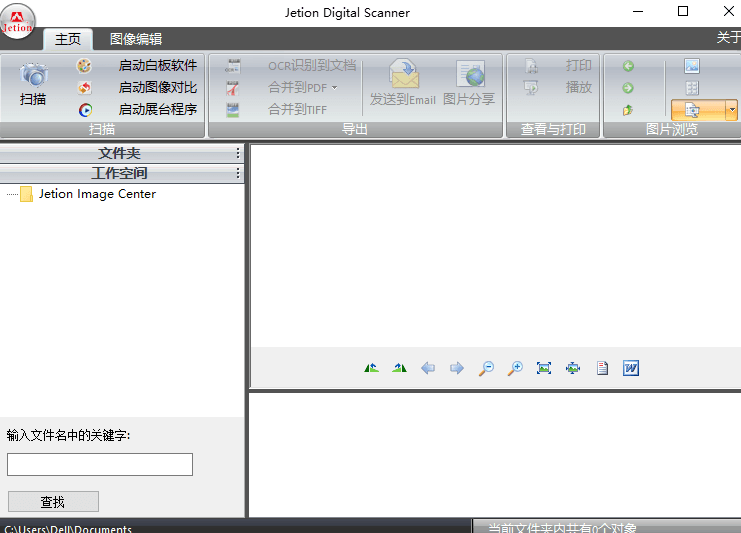The width and height of the screenshot is (741, 533).
Task: Click the zoom out magnifier icon
Action: (486, 368)
